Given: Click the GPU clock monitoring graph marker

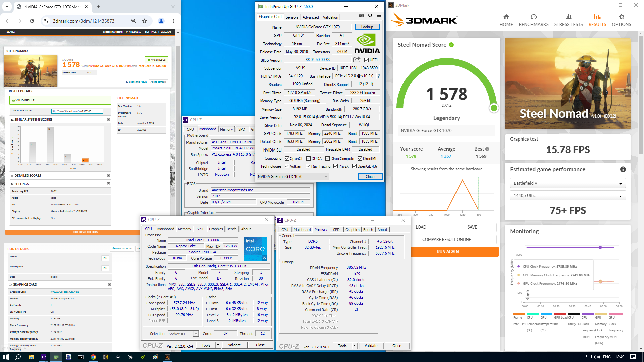Looking at the screenshot, I should tap(600, 282).
